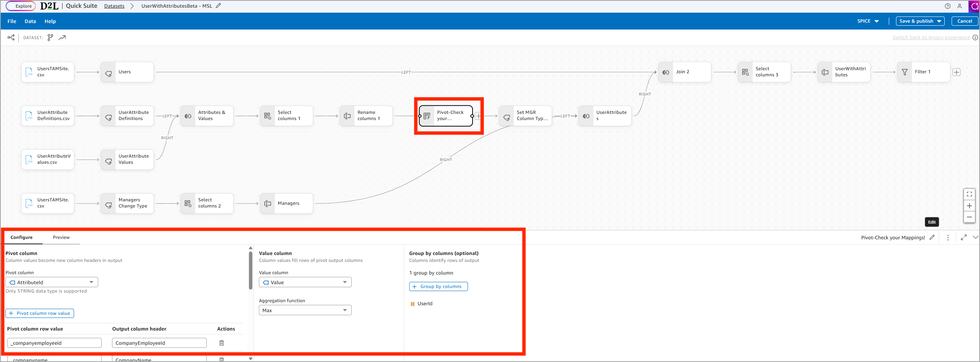Image resolution: width=980 pixels, height=362 pixels.
Task: Zoom in on the flow canvas with plus icon
Action: 970,206
